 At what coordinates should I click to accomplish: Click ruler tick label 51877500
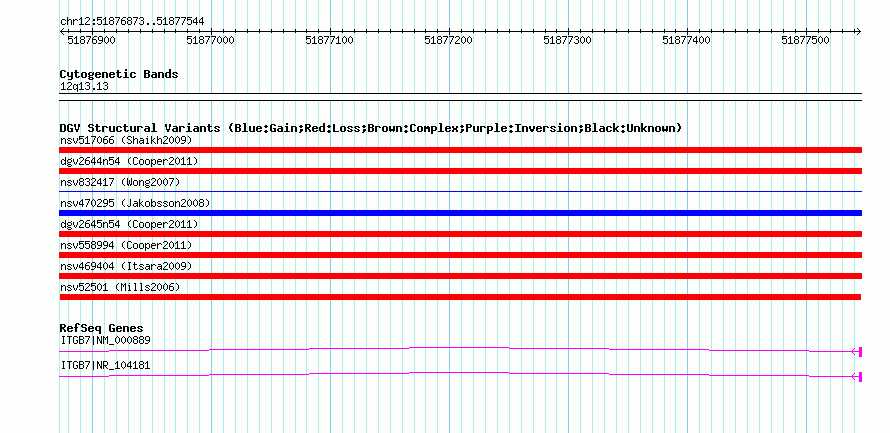click(805, 41)
